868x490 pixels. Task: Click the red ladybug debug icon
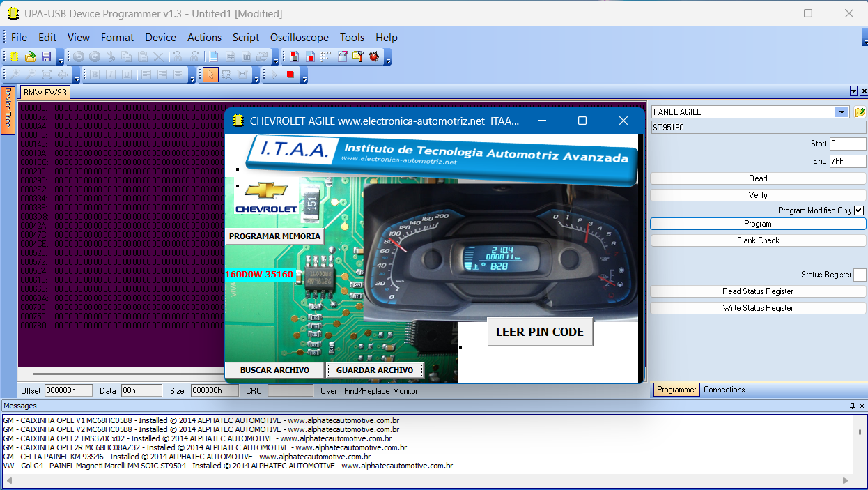[x=374, y=56]
